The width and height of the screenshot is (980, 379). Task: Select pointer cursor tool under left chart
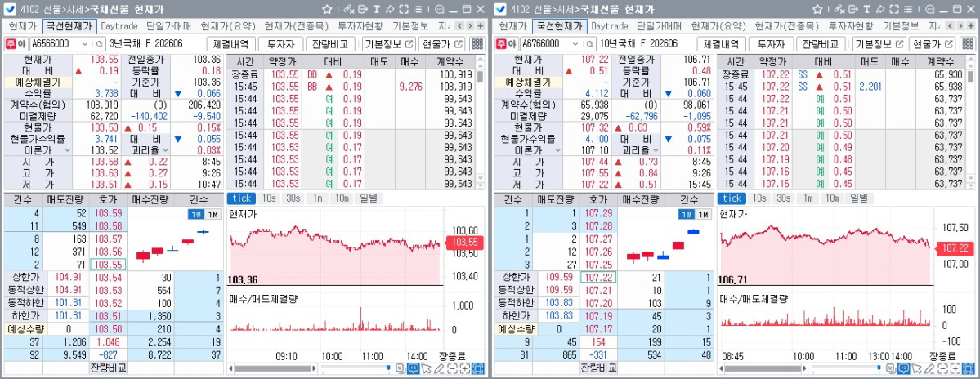point(427,368)
